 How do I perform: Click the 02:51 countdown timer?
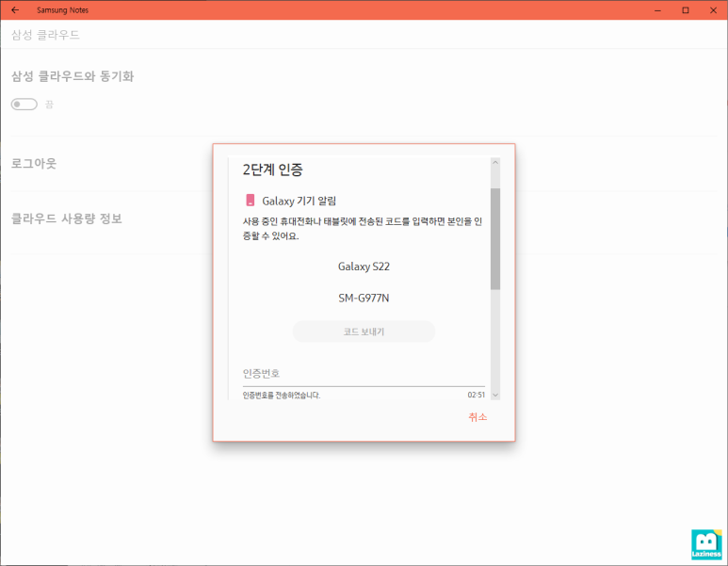coord(476,395)
